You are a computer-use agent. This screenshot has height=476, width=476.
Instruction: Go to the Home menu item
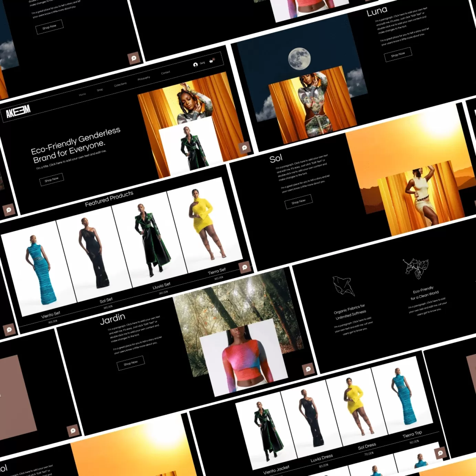tap(82, 94)
